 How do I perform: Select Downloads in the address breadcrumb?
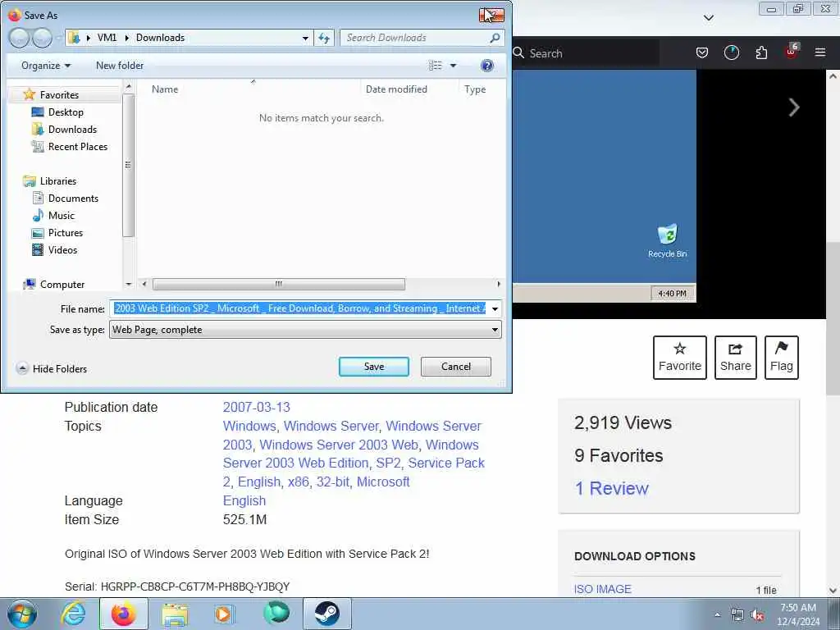click(160, 38)
